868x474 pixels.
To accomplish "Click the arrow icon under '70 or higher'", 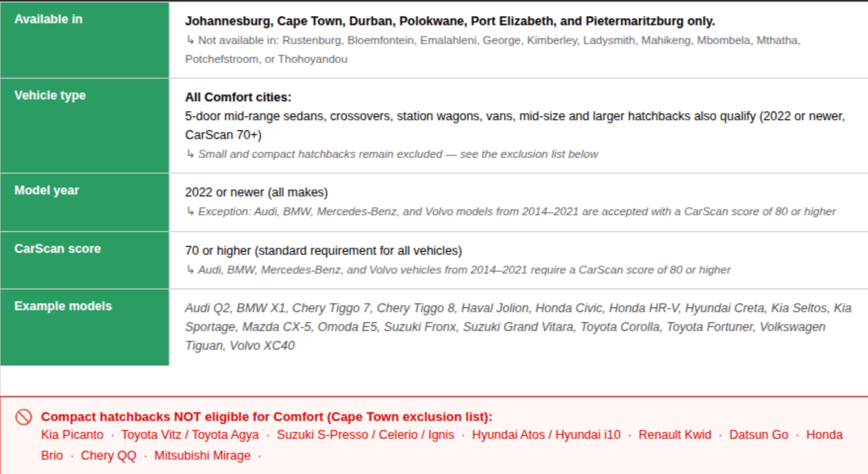I will coord(190,270).
